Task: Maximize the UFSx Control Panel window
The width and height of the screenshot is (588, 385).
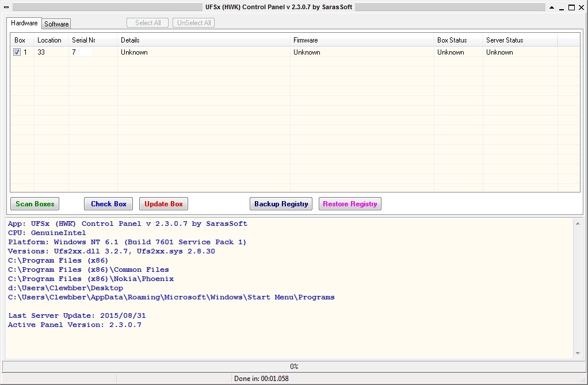Action: pyautogui.click(x=571, y=7)
